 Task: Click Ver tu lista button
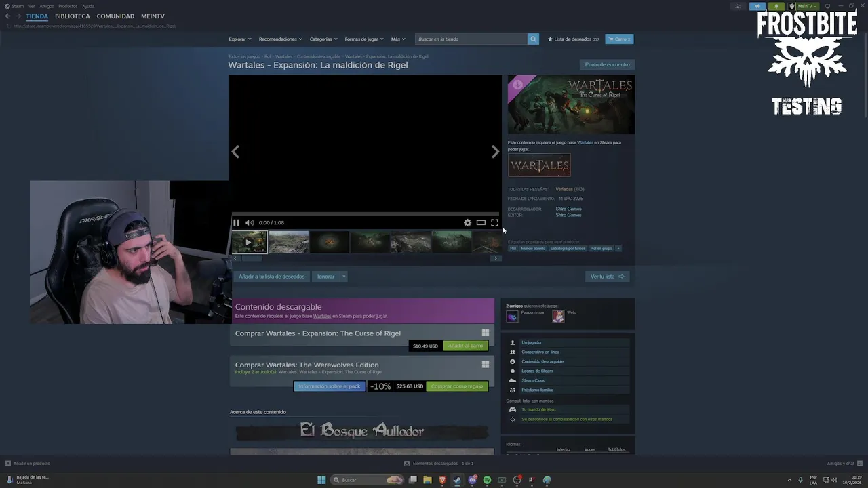point(607,277)
